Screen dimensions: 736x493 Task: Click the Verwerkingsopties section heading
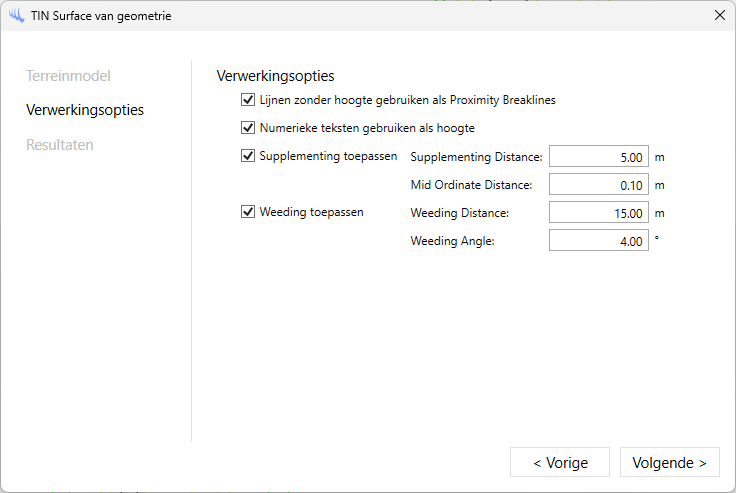(x=275, y=76)
